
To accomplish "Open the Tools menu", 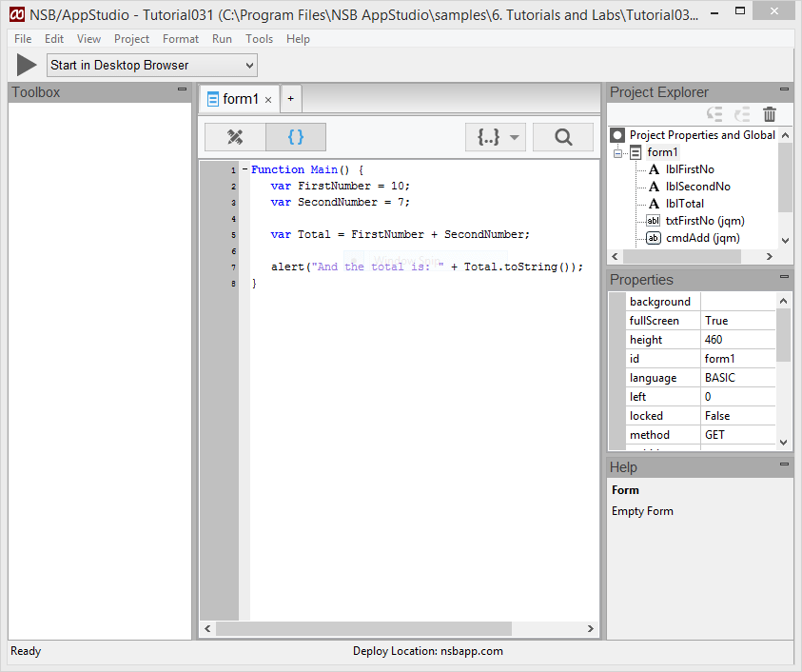I will (x=260, y=39).
